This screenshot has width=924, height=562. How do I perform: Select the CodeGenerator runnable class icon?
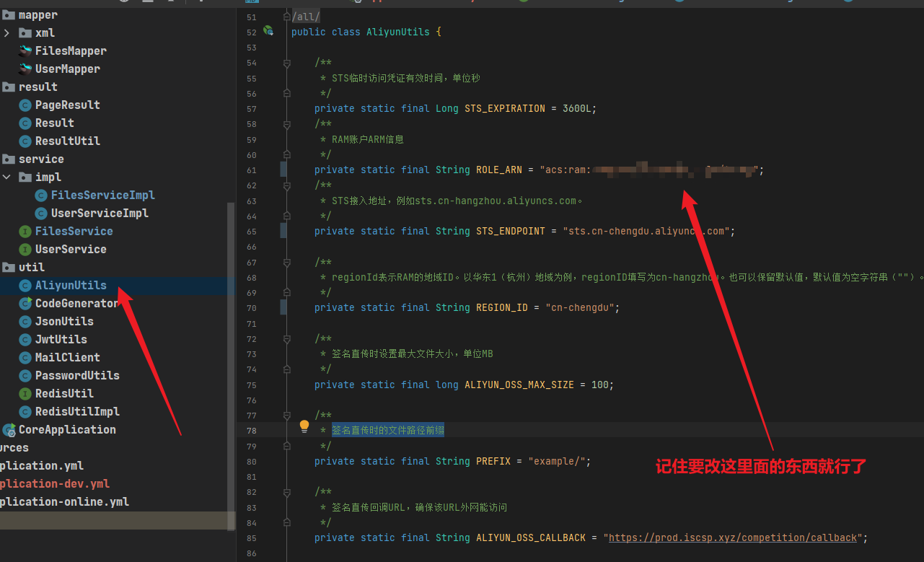pyautogui.click(x=25, y=303)
